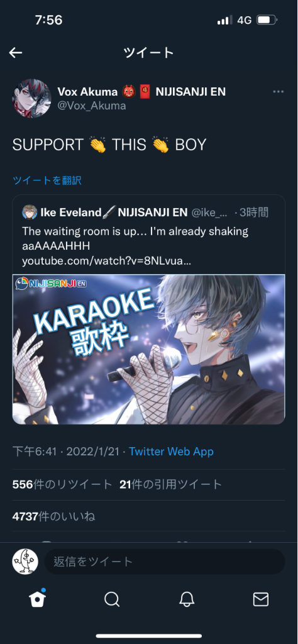Open the Home tab in bottom bar
The image size is (298, 644).
37,599
